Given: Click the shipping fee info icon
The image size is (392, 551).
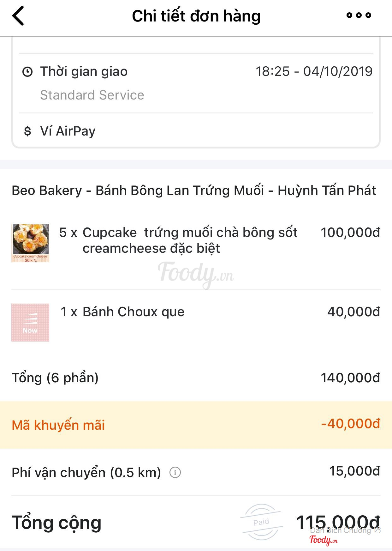Looking at the screenshot, I should tap(175, 472).
